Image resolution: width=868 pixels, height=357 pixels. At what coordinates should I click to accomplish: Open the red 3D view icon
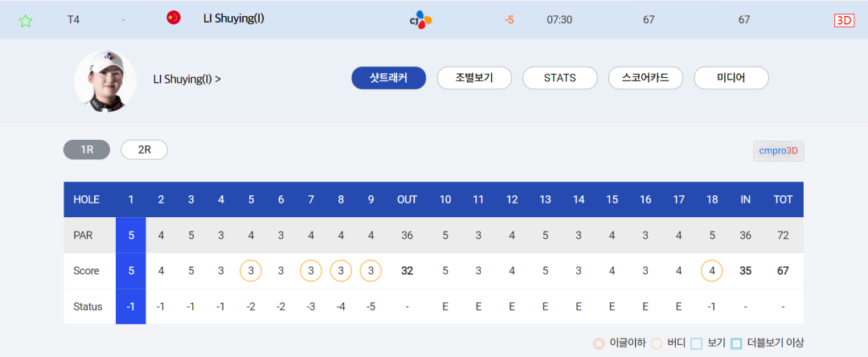pos(844,20)
